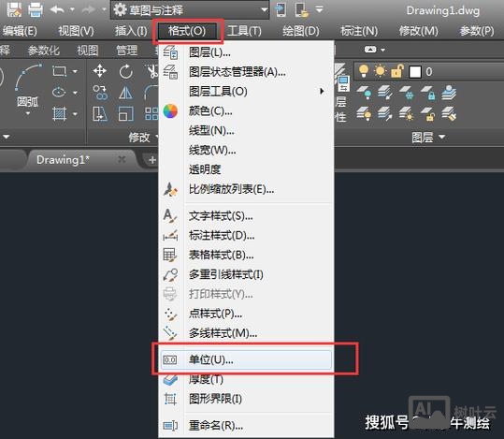This screenshot has width=504, height=439.
Task: Choose 线宽(W)... menu entry
Action: click(246, 150)
